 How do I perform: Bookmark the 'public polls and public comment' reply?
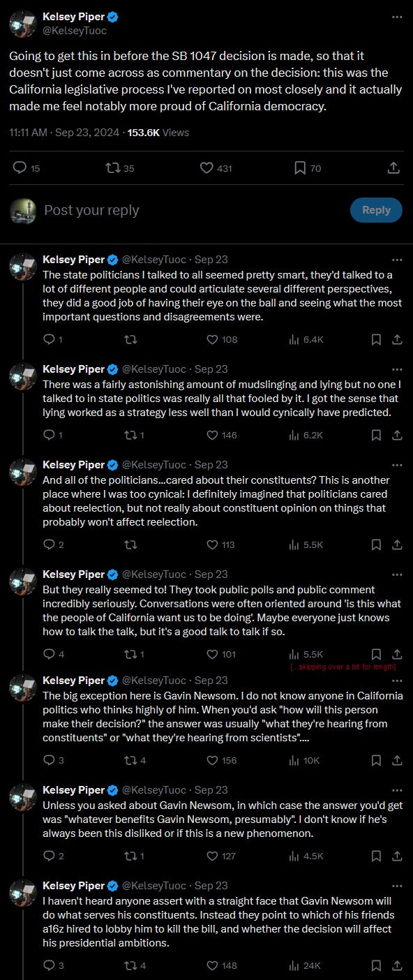376,654
